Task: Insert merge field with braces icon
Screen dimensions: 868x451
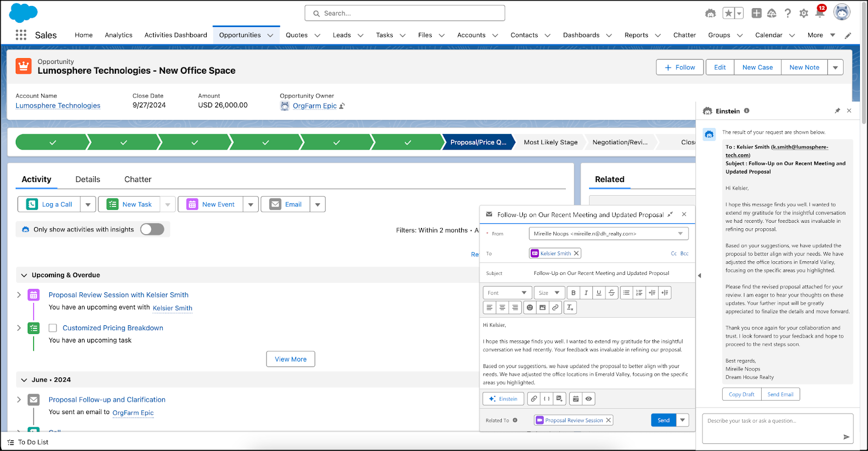Action: [x=547, y=398]
